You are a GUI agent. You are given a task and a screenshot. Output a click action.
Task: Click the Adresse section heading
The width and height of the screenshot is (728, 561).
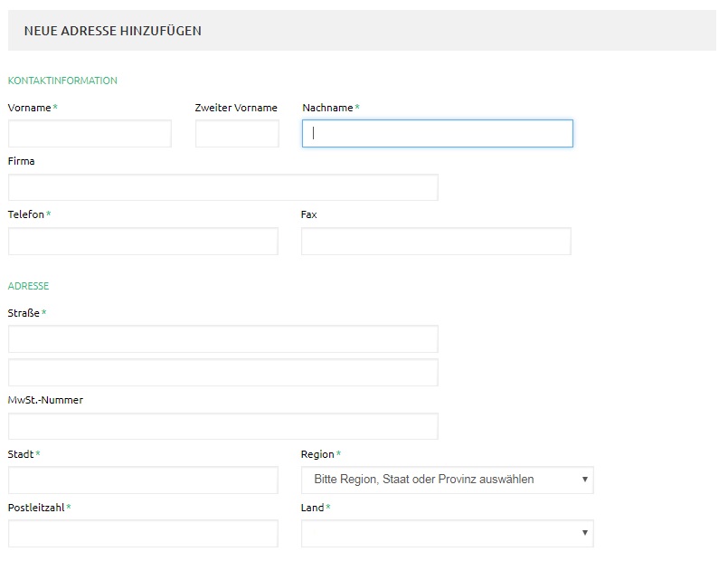pyautogui.click(x=28, y=286)
